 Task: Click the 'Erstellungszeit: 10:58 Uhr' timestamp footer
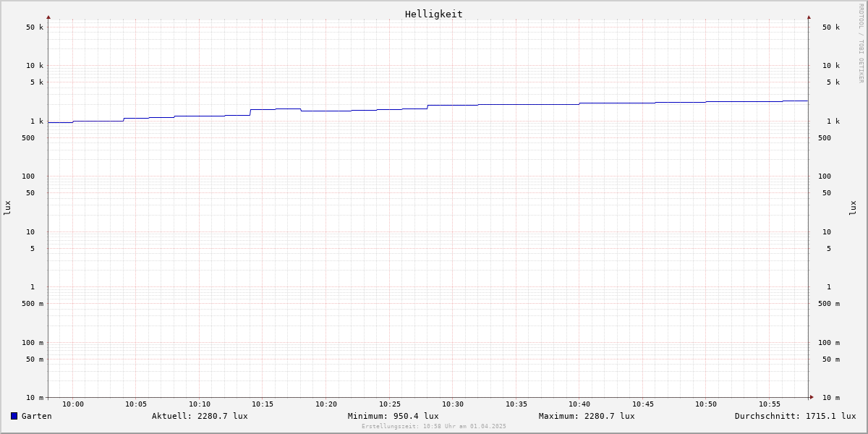pyautogui.click(x=434, y=426)
